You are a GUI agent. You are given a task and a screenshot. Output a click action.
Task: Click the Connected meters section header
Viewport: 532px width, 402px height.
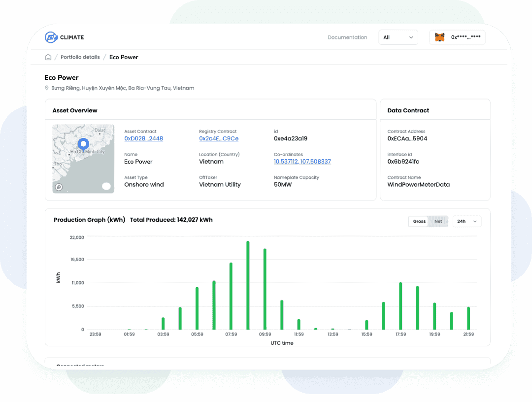coord(80,365)
